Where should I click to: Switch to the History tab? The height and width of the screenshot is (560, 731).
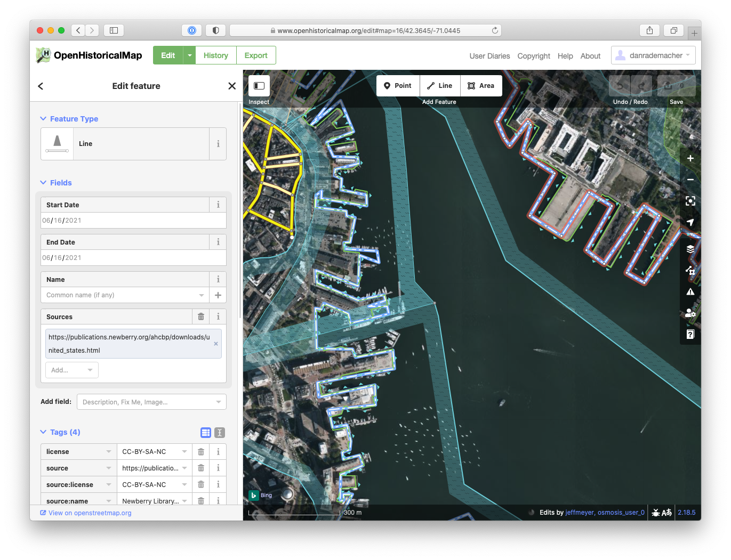pos(215,55)
